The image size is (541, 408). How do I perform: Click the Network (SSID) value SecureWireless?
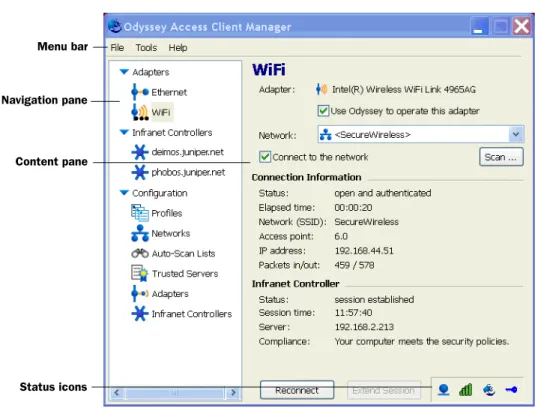coord(366,222)
